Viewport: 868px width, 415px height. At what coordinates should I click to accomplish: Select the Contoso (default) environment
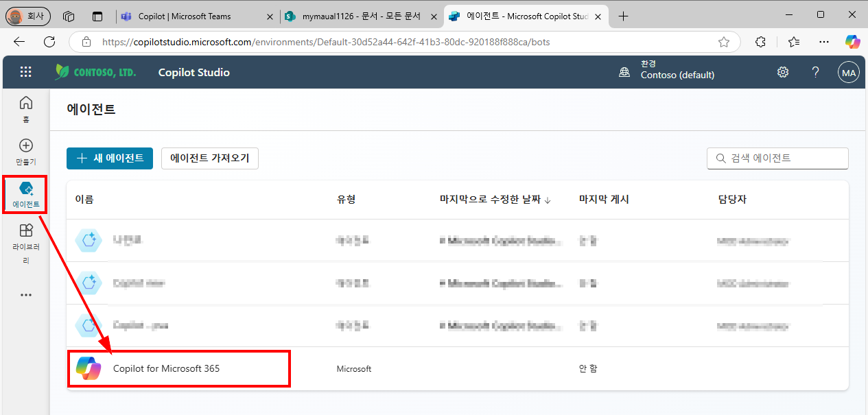point(677,75)
